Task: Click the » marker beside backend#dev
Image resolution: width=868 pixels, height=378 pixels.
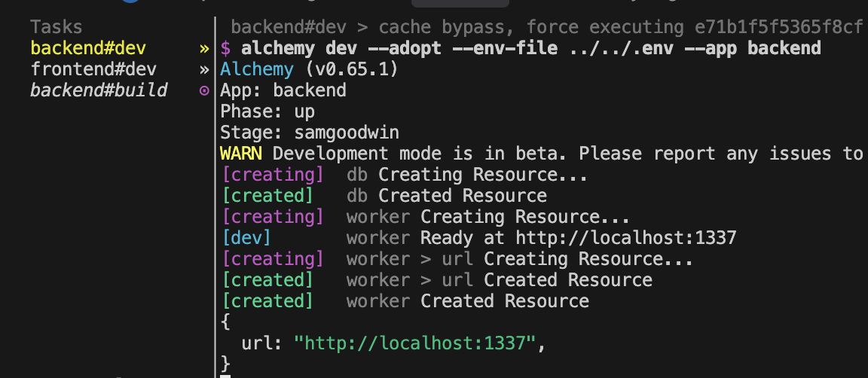Action: 203,50
